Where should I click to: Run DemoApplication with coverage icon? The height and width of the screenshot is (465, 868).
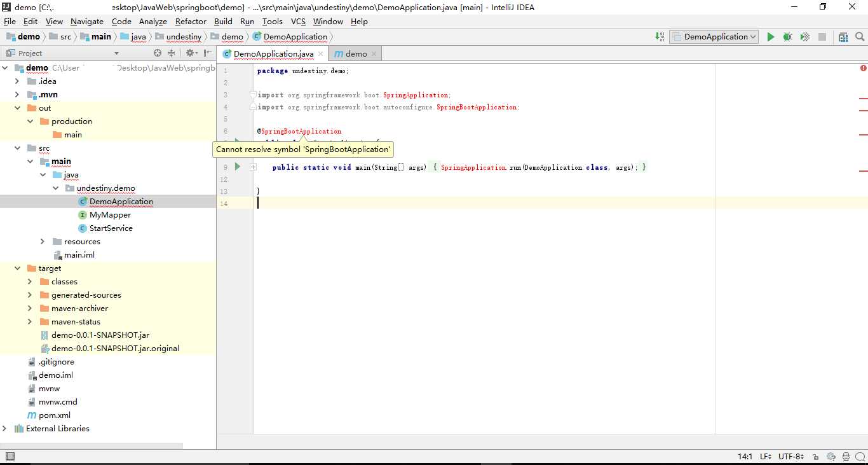(804, 37)
